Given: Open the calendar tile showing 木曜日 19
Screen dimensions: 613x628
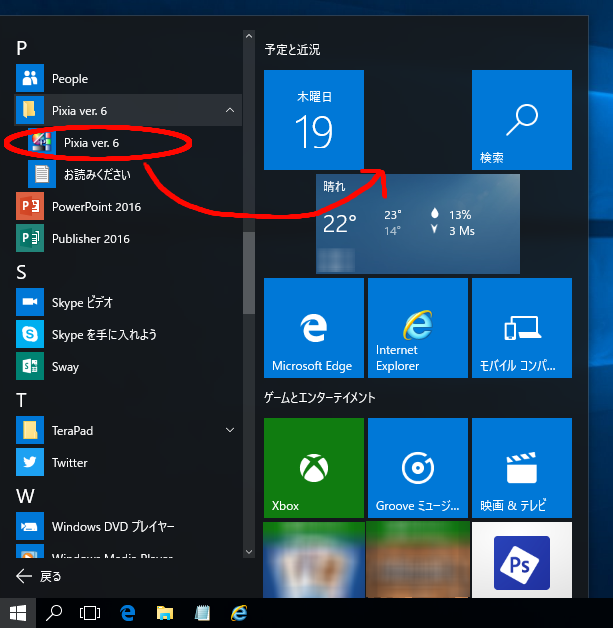Looking at the screenshot, I should [x=314, y=120].
